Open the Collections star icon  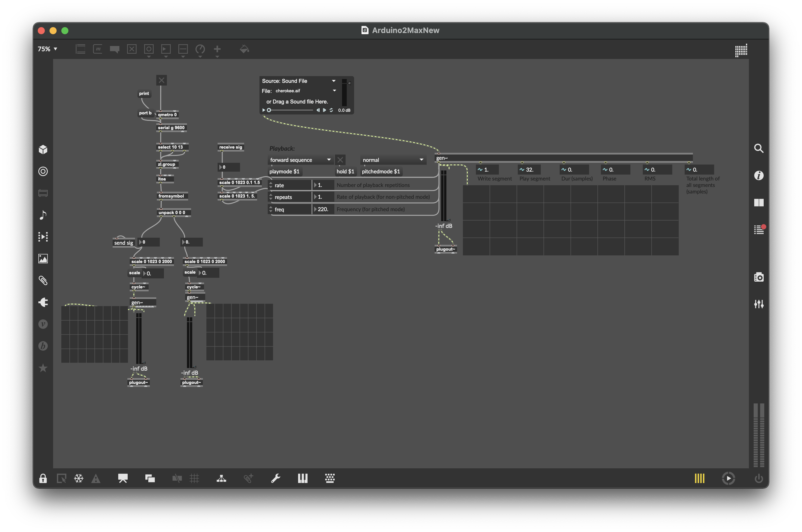[43, 367]
